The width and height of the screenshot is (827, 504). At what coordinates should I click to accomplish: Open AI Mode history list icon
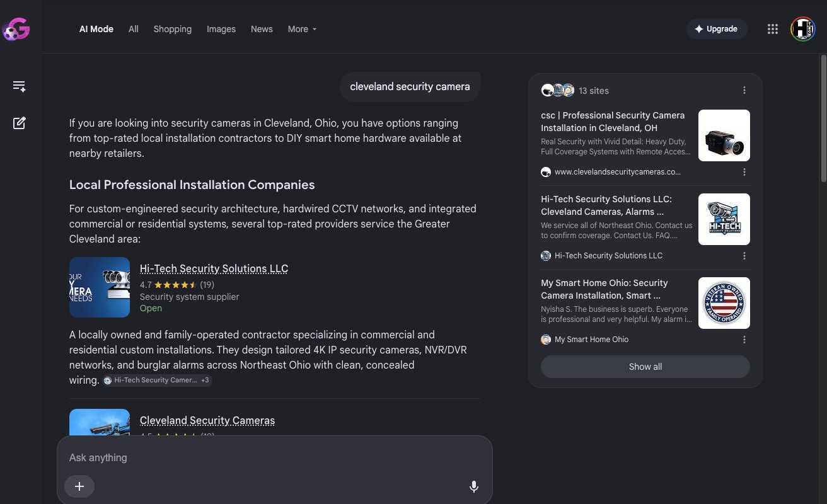pos(19,86)
